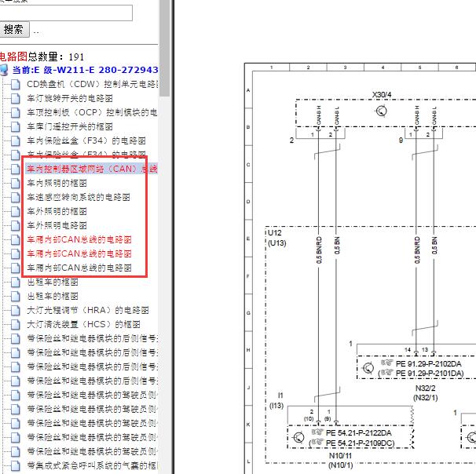476x474 pixels.
Task: Open the 车内照明的框图 entry
Action: [x=57, y=183]
